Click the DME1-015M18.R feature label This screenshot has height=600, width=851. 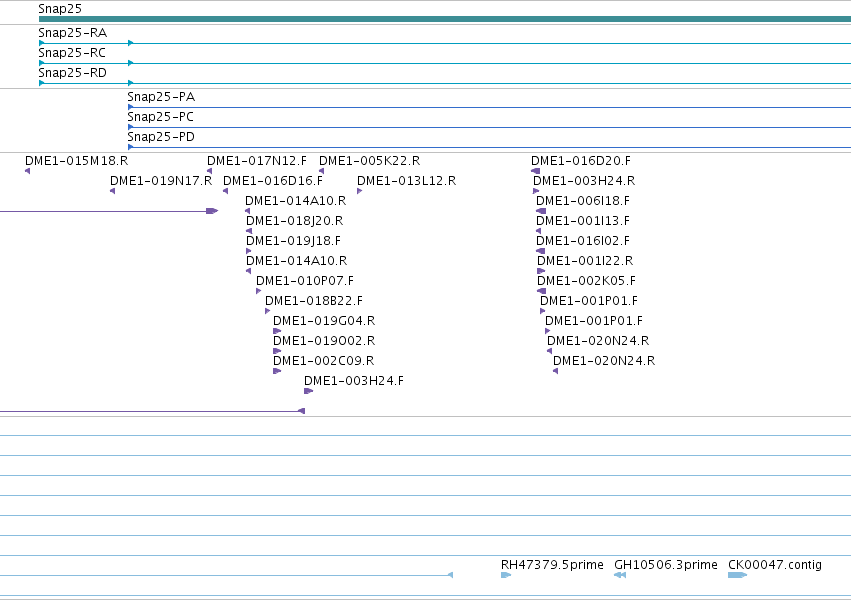pyautogui.click(x=77, y=161)
